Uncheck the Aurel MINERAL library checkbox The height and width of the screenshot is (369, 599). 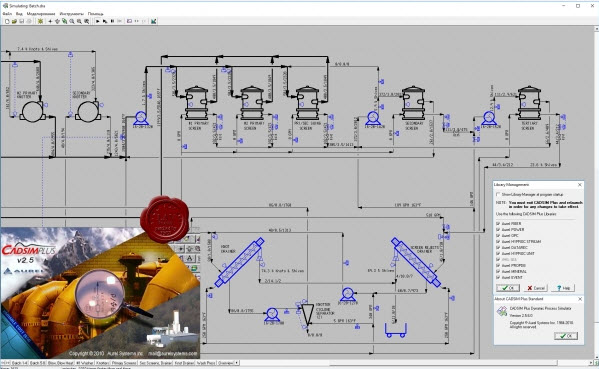tap(498, 271)
